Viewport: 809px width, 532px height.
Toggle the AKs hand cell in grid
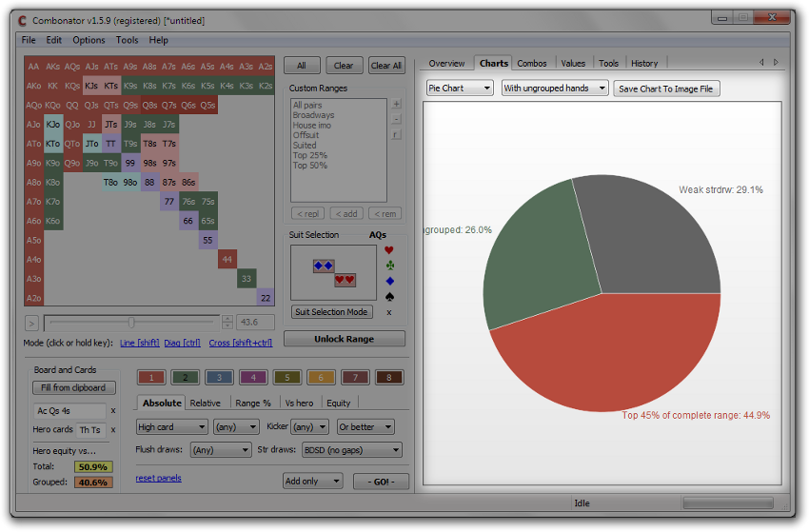[x=53, y=67]
